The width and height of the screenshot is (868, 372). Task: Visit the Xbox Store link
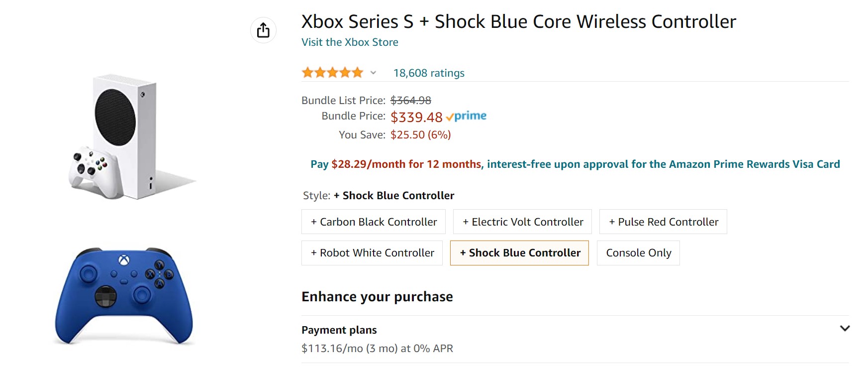[350, 42]
